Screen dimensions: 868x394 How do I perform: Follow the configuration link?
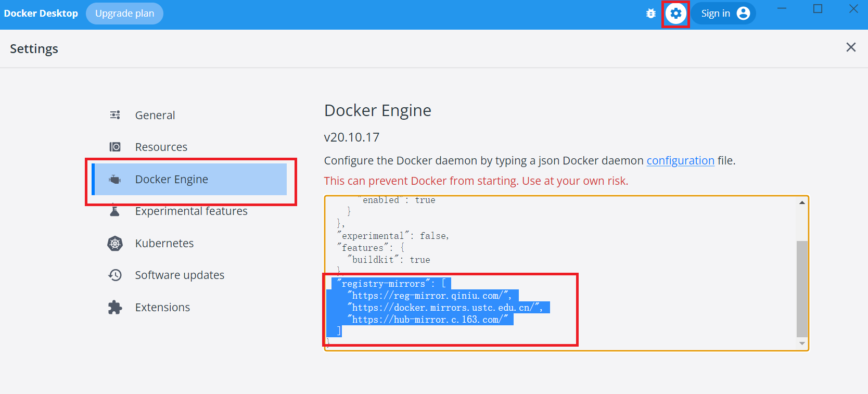click(680, 161)
